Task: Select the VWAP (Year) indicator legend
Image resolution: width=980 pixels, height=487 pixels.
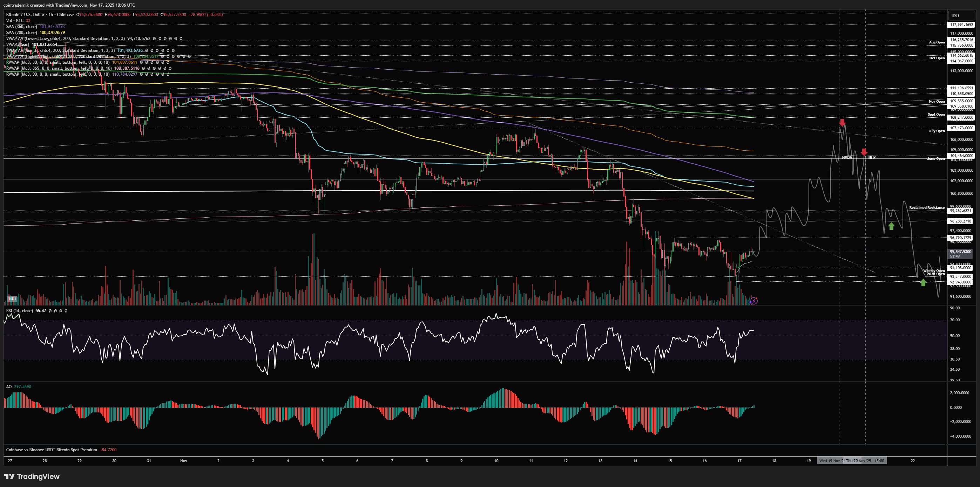Action: tap(18, 44)
